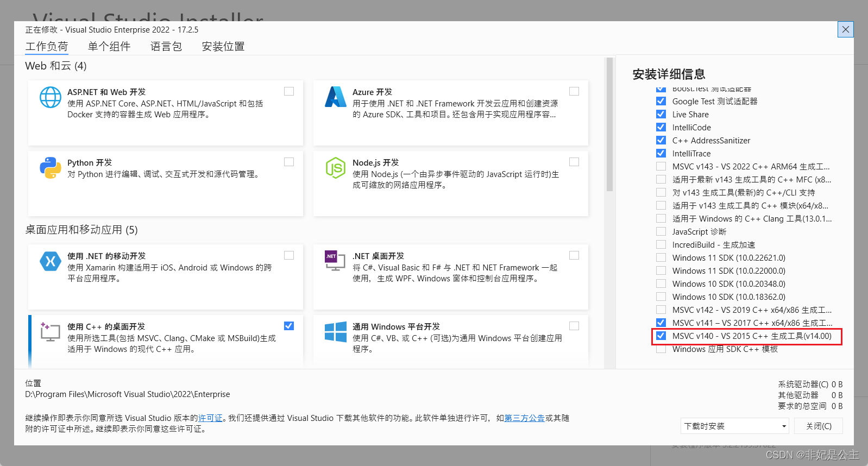Check Windows 10 SDK (10.0.18362.0)
Image resolution: width=868 pixels, height=466 pixels.
[661, 297]
